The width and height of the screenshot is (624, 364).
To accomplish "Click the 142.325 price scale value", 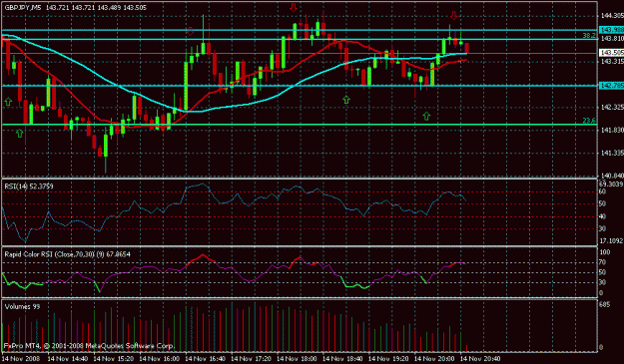I will coord(612,108).
